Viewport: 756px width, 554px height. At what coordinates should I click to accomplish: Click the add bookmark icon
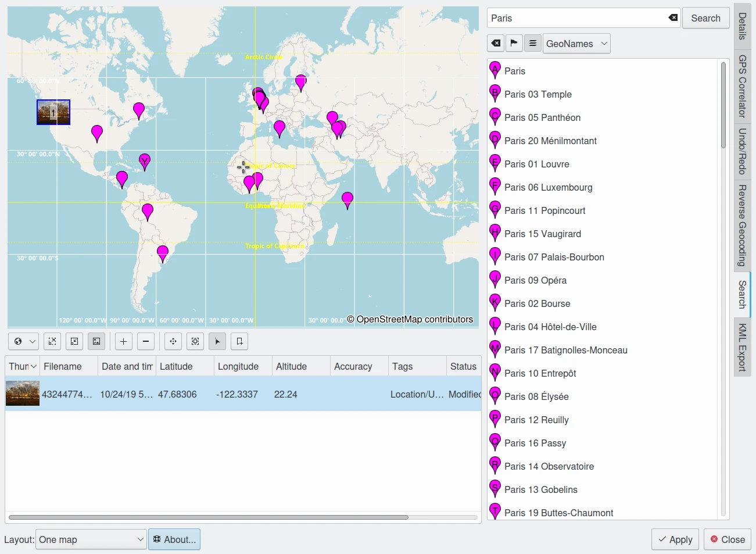tap(239, 341)
